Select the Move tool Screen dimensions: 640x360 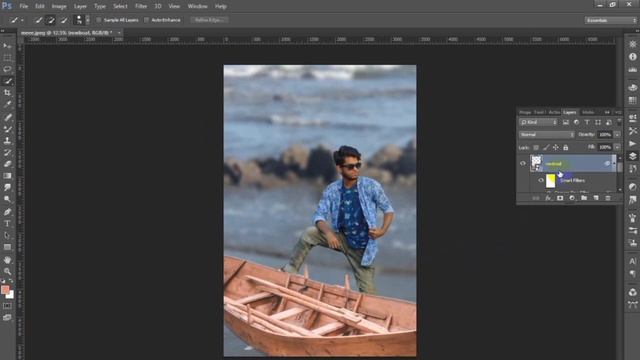point(7,45)
